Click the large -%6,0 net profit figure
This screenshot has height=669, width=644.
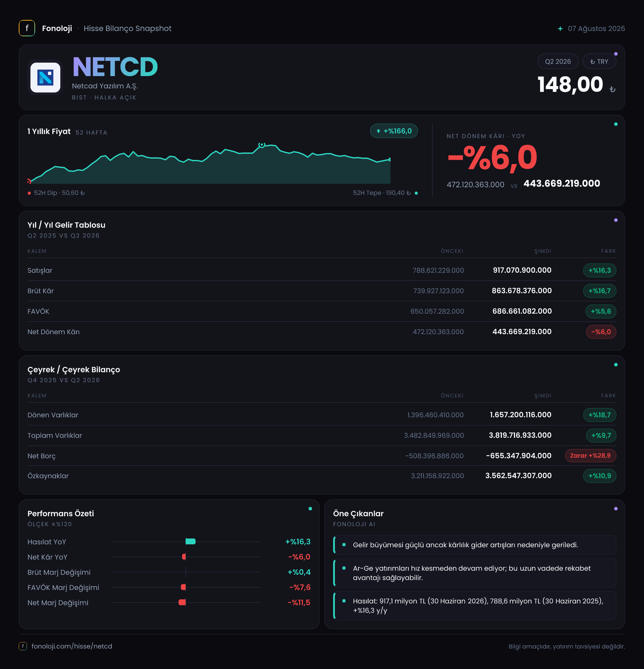coord(492,158)
